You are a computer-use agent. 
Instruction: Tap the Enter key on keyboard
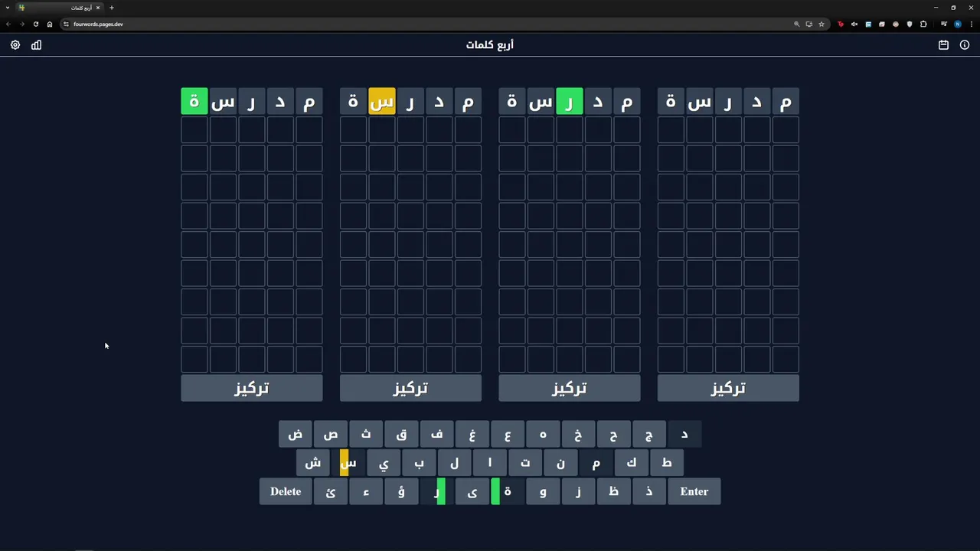(x=694, y=491)
